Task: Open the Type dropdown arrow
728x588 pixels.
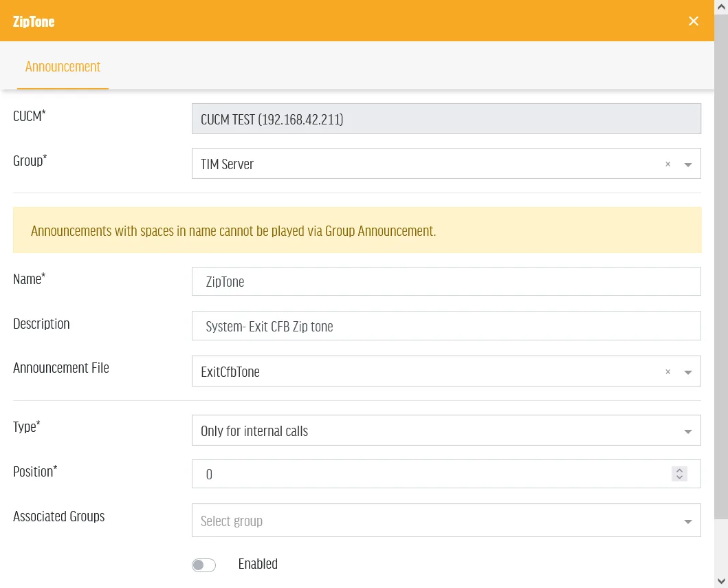Action: point(688,431)
